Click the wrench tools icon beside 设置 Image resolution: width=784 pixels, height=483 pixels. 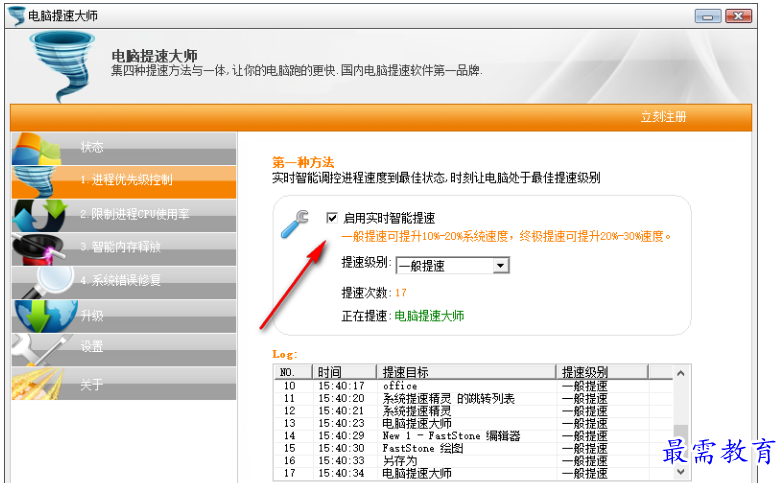(x=40, y=350)
